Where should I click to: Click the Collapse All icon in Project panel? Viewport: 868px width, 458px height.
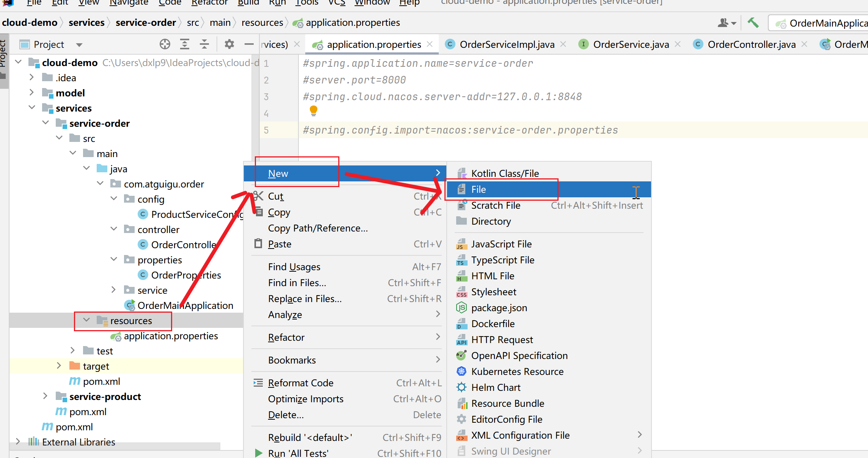204,44
